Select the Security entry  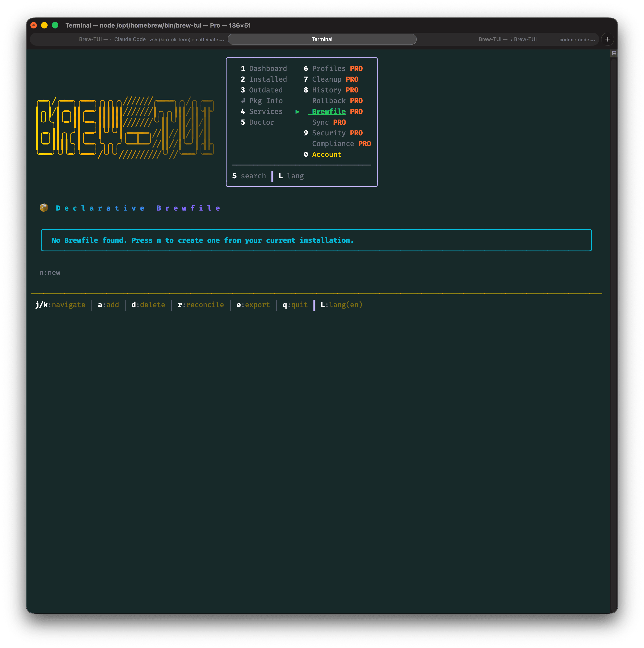click(333, 133)
